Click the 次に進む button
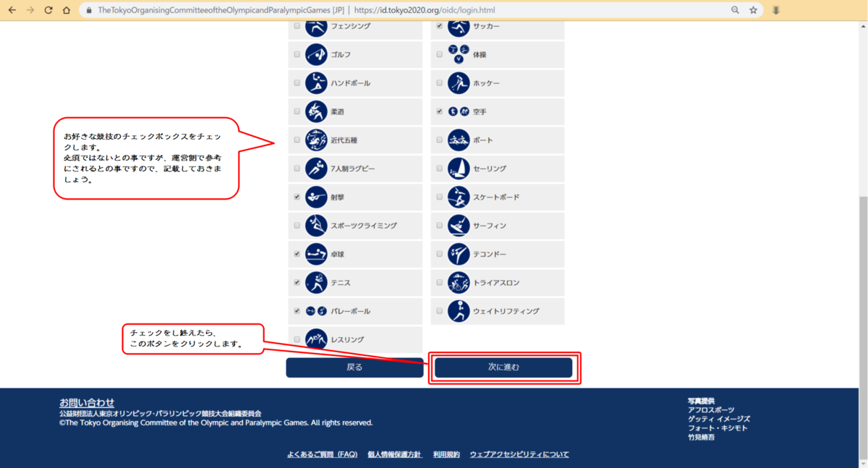The image size is (868, 468). (503, 367)
